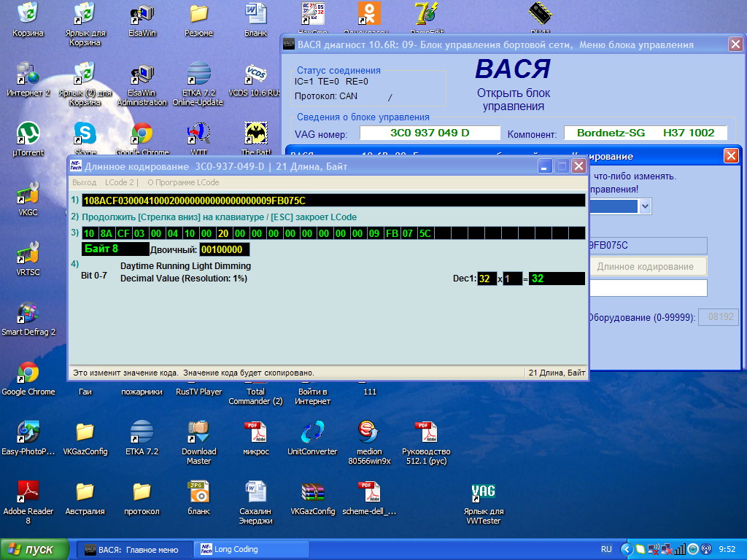Select last byte 5C
The height and width of the screenshot is (560, 747).
(x=425, y=233)
